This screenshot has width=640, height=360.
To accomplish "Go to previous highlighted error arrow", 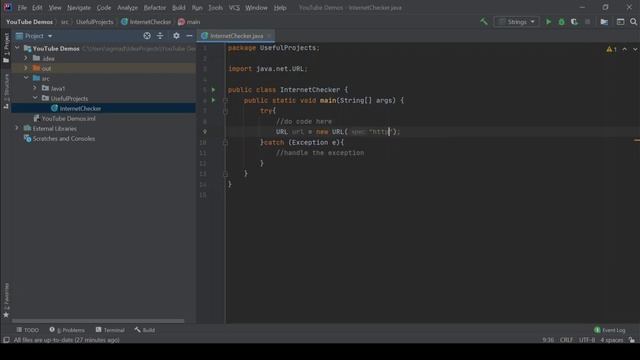I will pyautogui.click(x=624, y=49).
